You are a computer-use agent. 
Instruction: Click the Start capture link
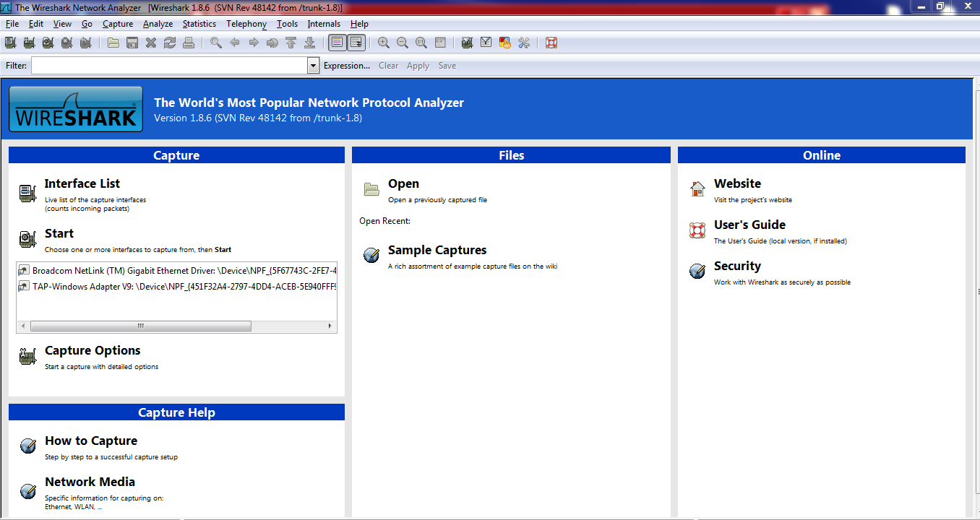pyautogui.click(x=59, y=233)
